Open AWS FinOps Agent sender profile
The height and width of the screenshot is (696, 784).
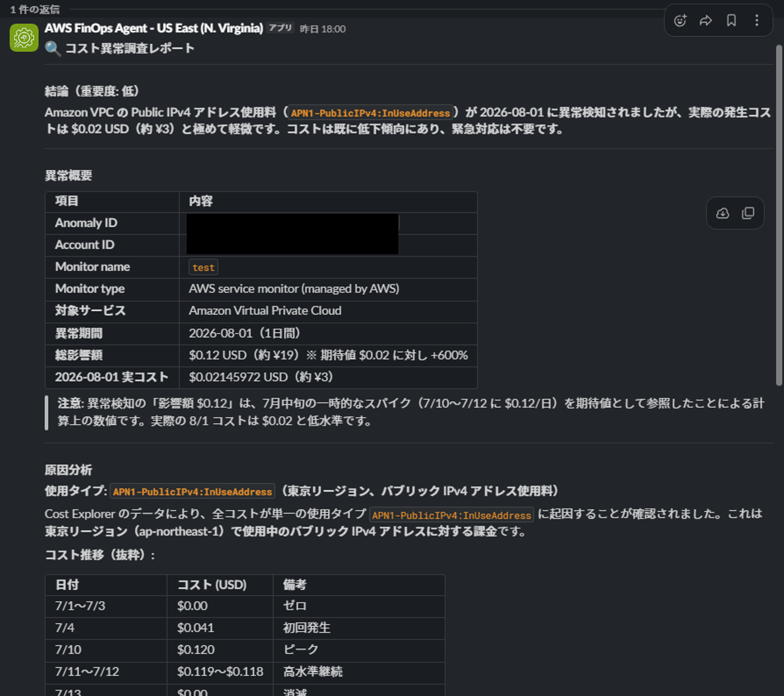154,28
